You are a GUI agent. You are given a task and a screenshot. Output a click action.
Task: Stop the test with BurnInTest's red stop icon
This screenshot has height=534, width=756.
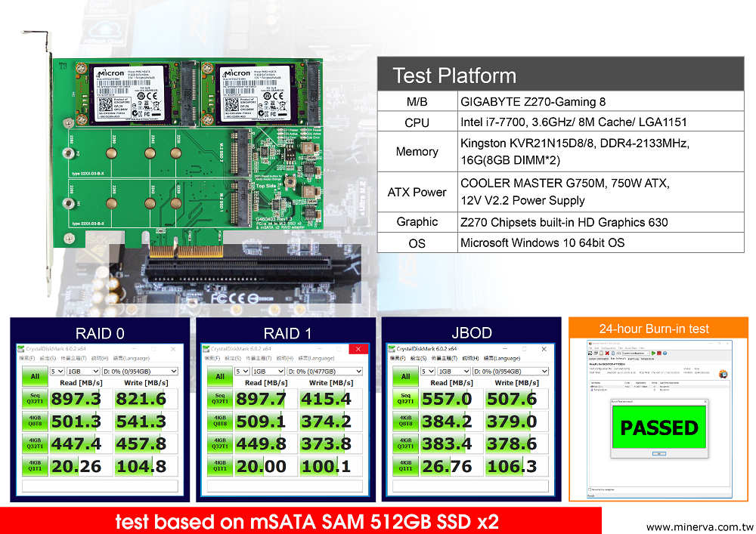(659, 353)
